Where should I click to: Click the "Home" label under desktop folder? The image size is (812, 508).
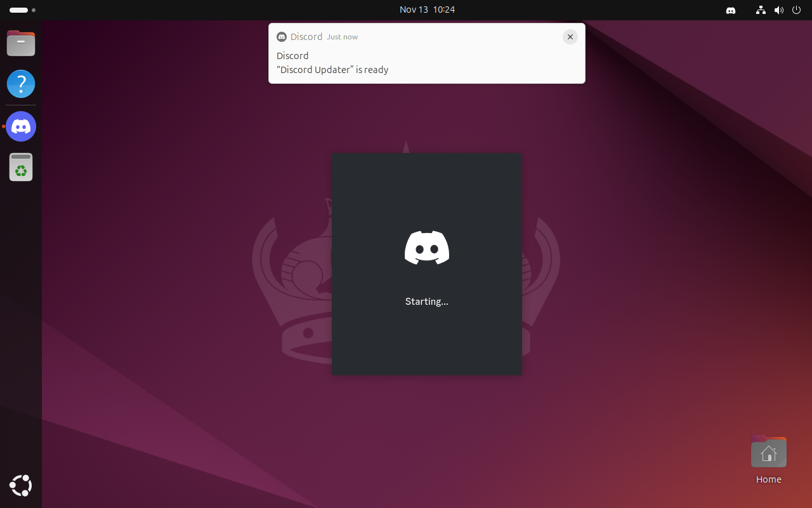[x=768, y=479]
